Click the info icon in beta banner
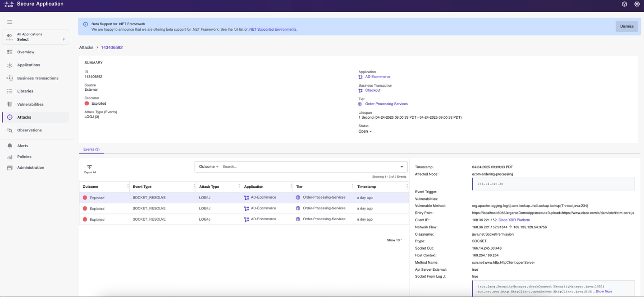The width and height of the screenshot is (644, 297). tap(85, 24)
